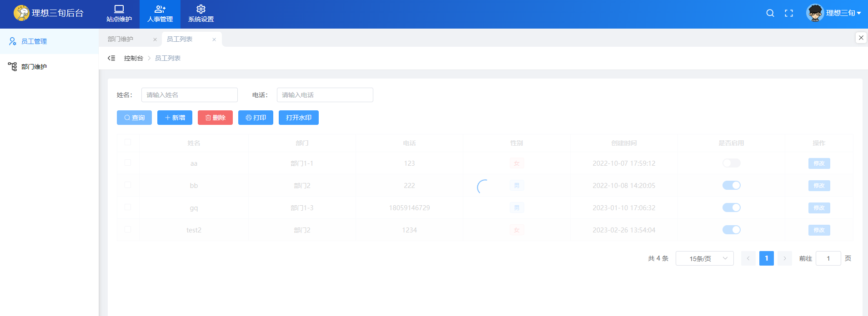Focus the 姓名 name input field
Screen dimensions: 868x316
point(189,95)
